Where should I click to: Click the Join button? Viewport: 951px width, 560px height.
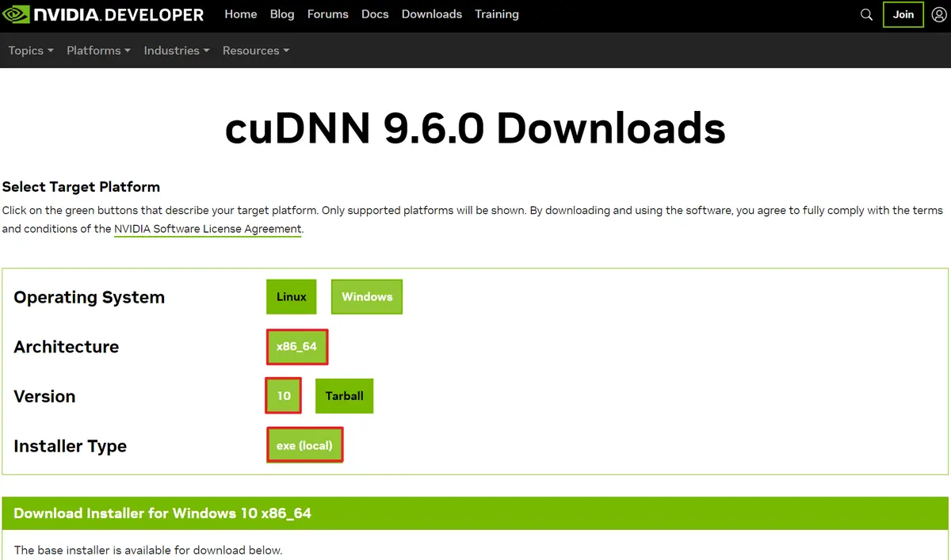pyautogui.click(x=903, y=14)
